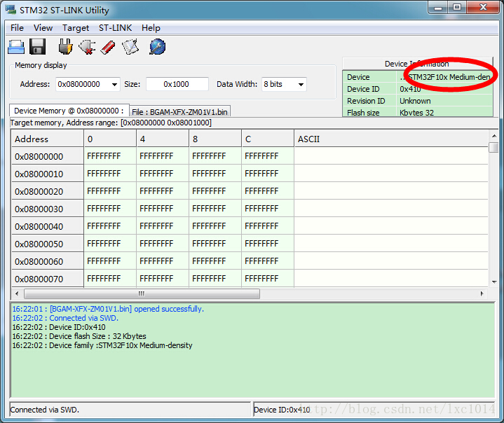The image size is (504, 423).
Task: Select address row 0x08000060
Action: 48,261
